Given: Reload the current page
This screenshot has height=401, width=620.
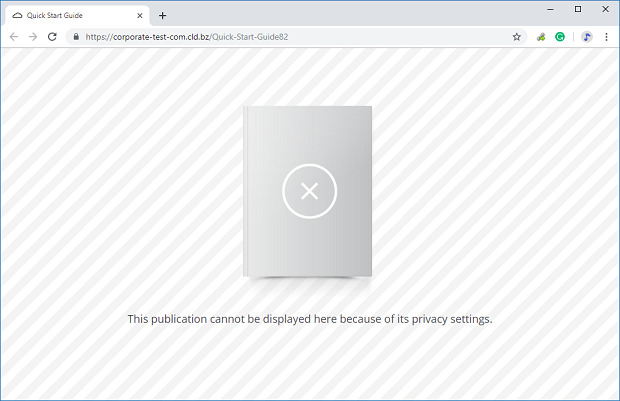Looking at the screenshot, I should pos(52,37).
